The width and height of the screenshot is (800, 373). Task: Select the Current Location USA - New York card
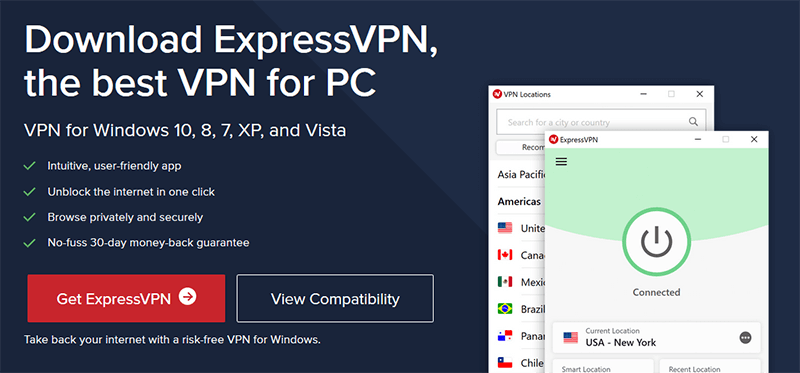tap(656, 337)
